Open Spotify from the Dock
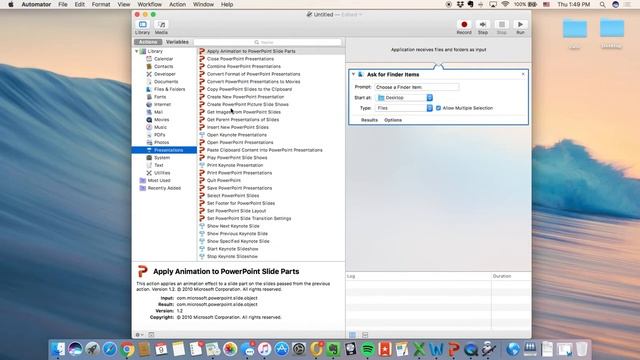Screen dimensions: 640x360 click(368, 349)
